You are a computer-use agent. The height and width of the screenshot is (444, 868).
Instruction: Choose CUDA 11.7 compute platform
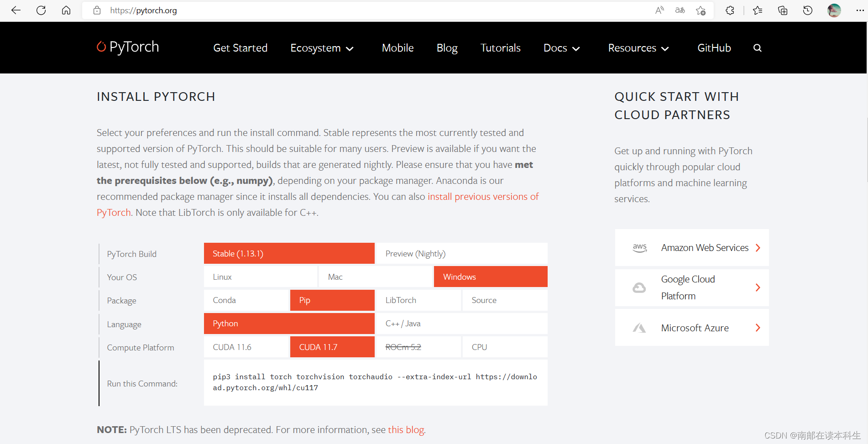332,347
